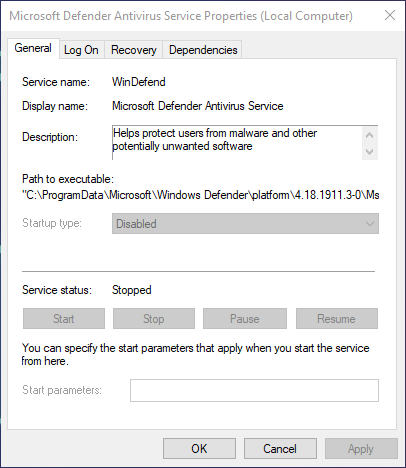Close the Service Properties dialog
This screenshot has width=406, height=468.
pos(390,15)
